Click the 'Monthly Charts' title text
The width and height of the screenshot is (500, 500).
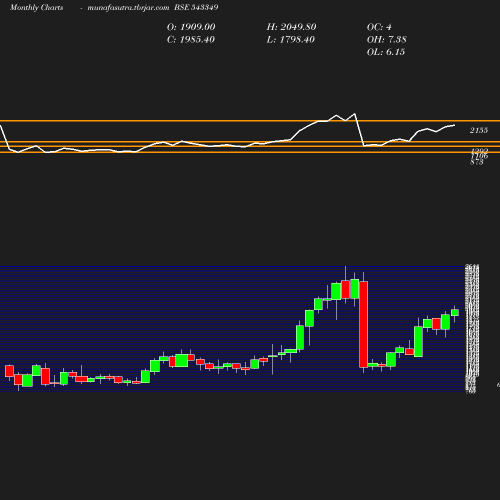point(36,7)
